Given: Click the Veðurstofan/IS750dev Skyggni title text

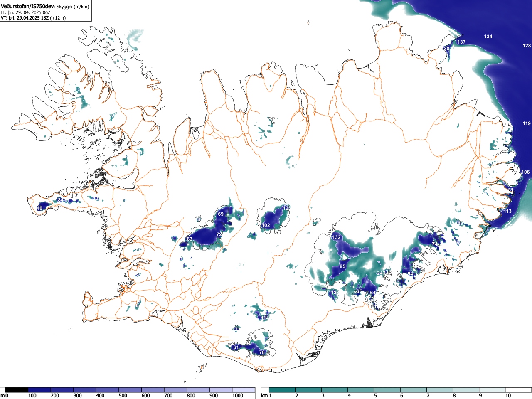Looking at the screenshot, I should (45, 6).
